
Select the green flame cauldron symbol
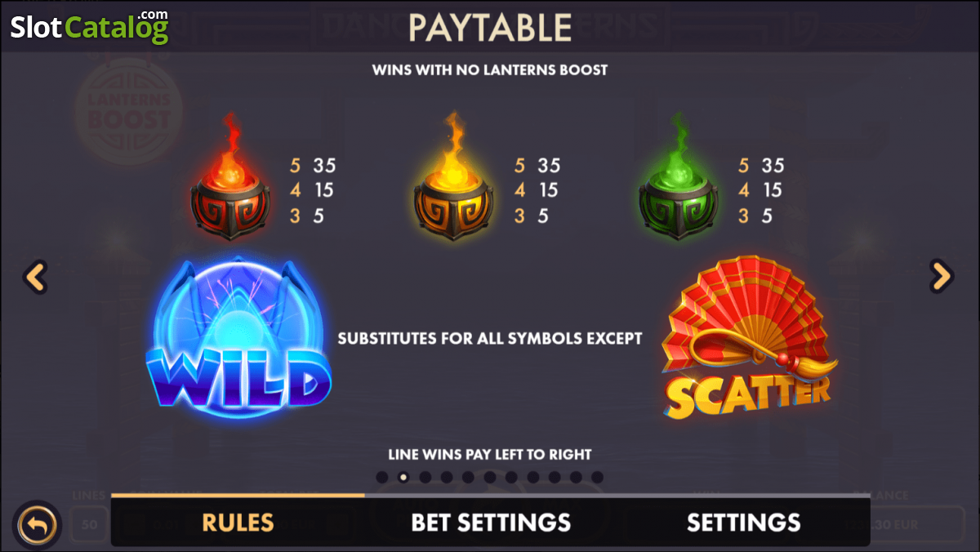pyautogui.click(x=679, y=178)
